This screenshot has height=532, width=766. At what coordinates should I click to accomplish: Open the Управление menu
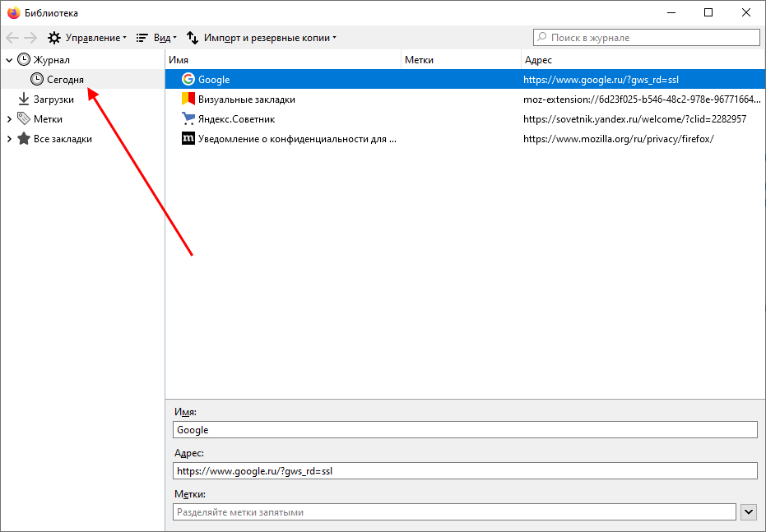pos(87,38)
